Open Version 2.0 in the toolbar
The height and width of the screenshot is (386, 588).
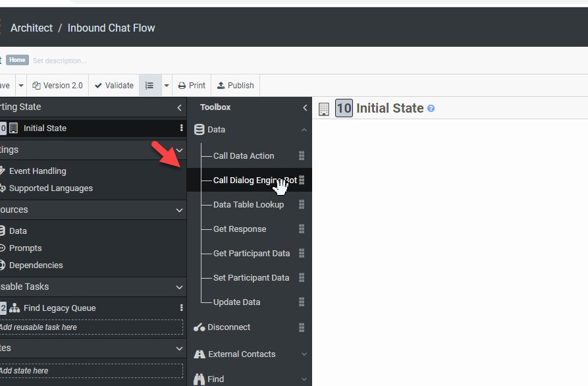[x=57, y=86]
